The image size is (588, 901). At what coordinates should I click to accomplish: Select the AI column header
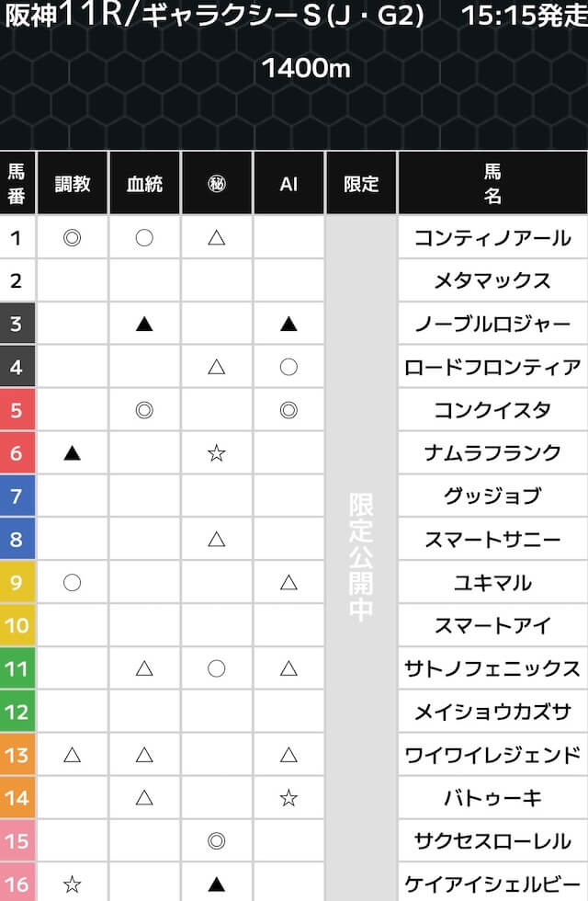288,183
